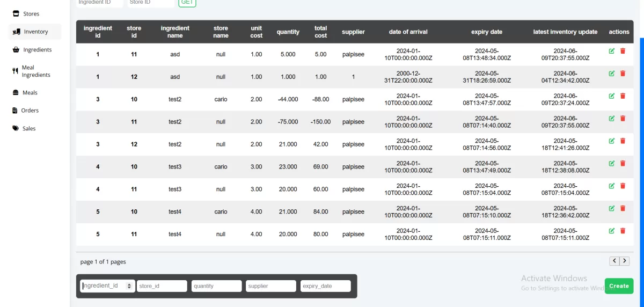
Task: Edit the row for test4 store 10
Action: (612, 208)
